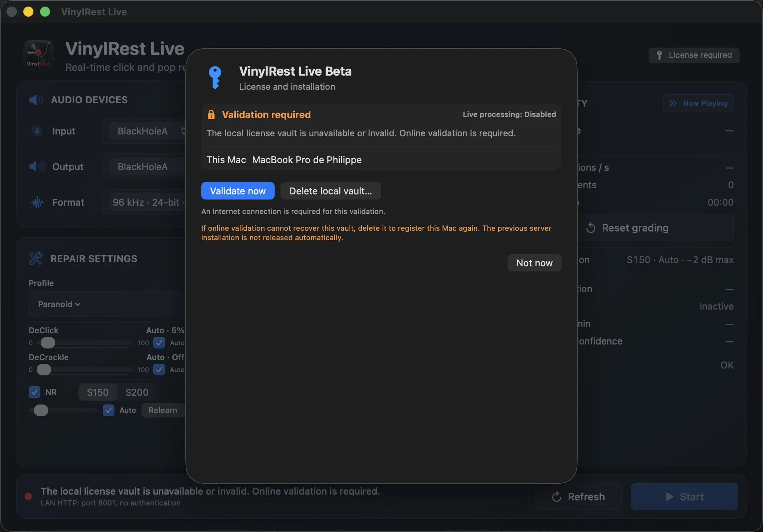763x532 pixels.
Task: Click the MacBook Pro de Philippe name
Action: pos(307,160)
